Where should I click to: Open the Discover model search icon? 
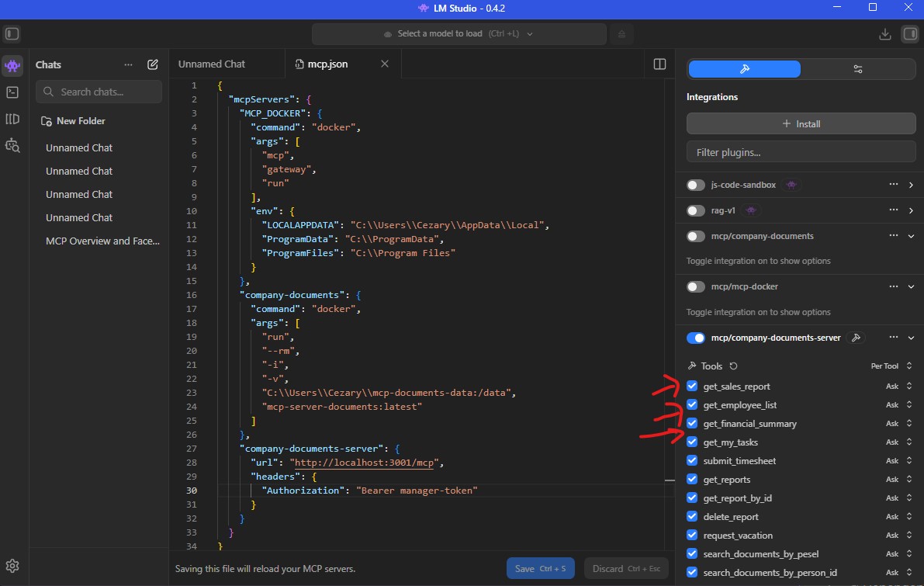(12, 146)
